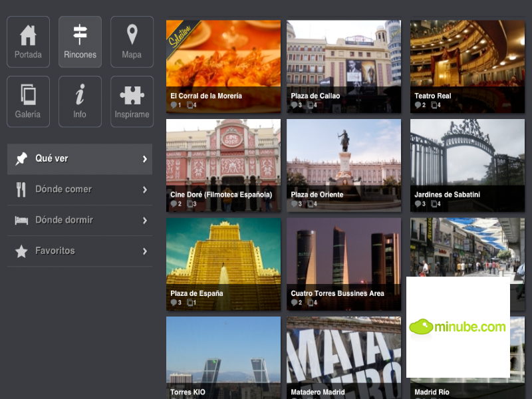Open the Portada home button
This screenshot has height=399, width=532.
coord(28,42)
